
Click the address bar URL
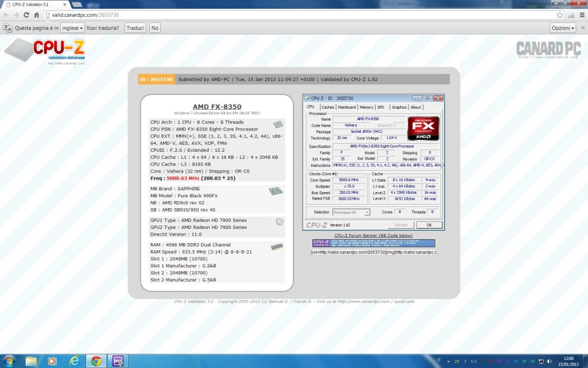(x=85, y=15)
